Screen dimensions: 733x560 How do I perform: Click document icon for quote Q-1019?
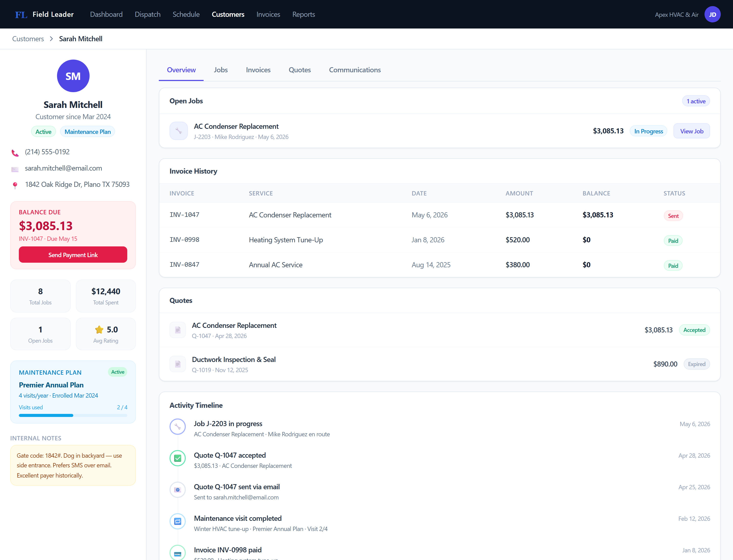(178, 364)
